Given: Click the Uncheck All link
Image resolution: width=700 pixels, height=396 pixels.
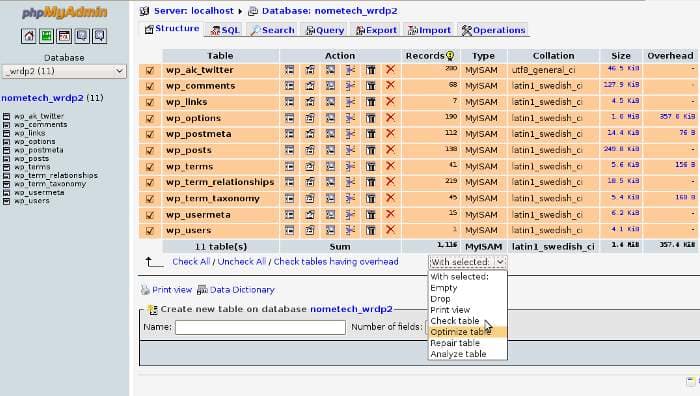Looking at the screenshot, I should pyautogui.click(x=242, y=262).
